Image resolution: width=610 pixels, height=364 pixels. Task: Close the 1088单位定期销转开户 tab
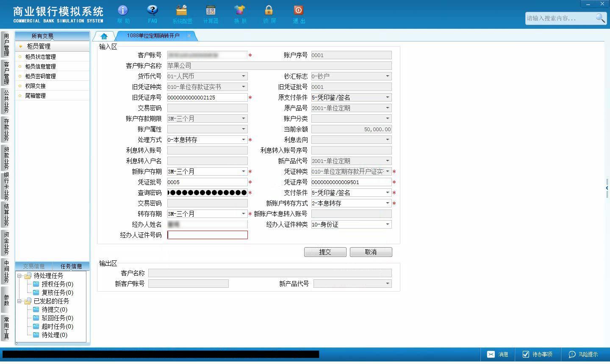(189, 36)
